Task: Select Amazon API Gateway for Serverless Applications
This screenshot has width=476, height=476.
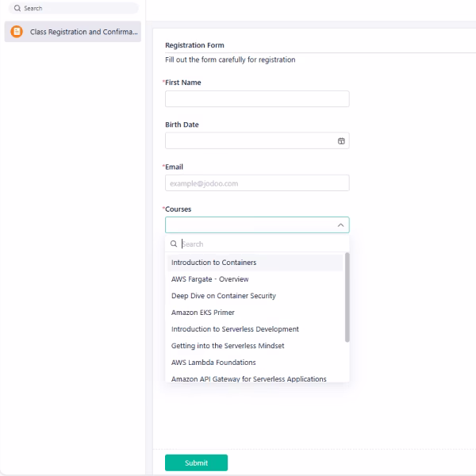Action: point(248,378)
